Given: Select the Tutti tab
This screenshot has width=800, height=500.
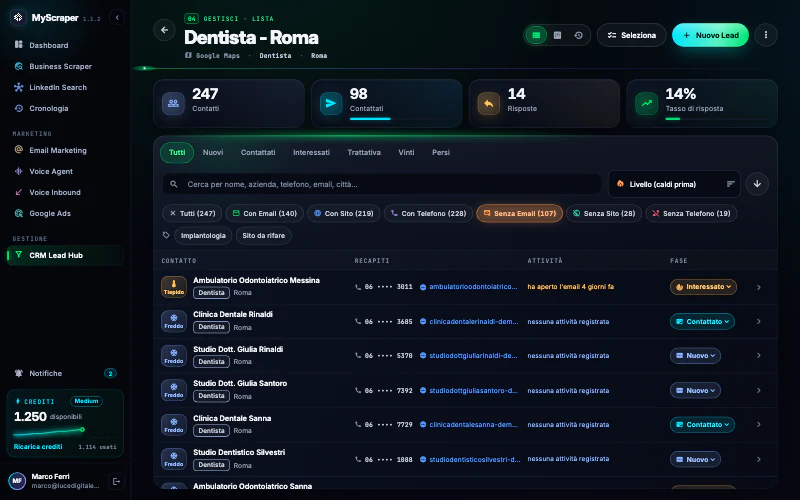Looking at the screenshot, I should (x=177, y=153).
